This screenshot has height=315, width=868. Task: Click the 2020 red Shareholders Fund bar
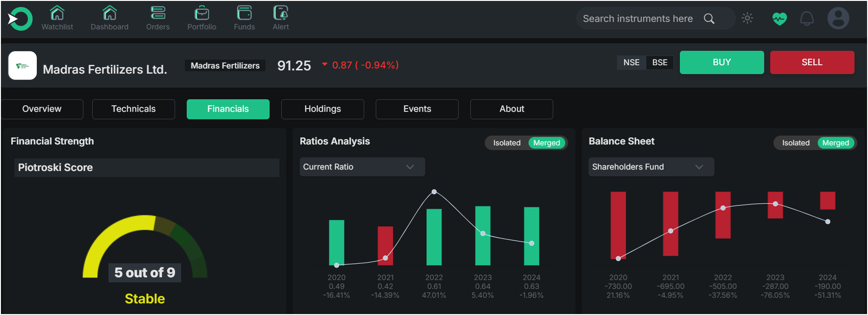[x=618, y=225]
